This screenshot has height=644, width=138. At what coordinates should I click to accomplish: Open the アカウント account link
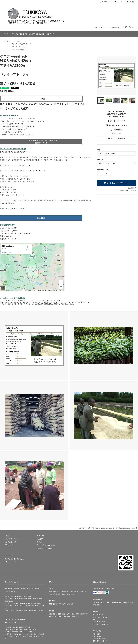tap(105, 2)
